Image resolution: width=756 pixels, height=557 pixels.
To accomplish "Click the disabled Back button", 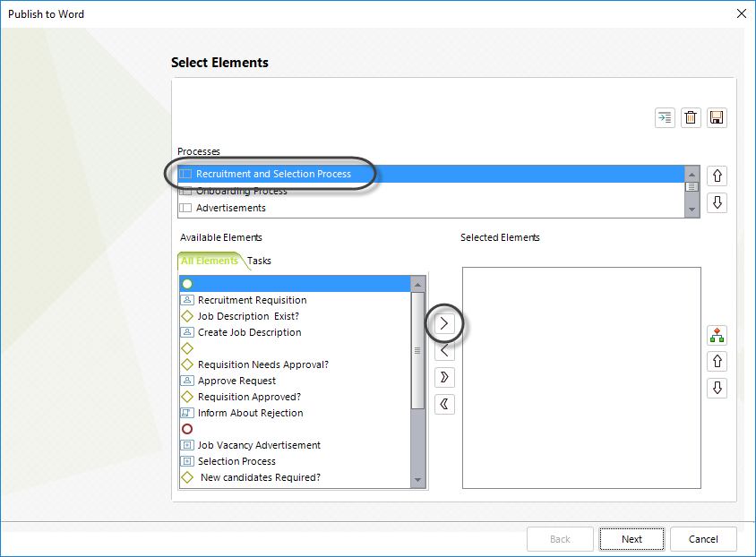I will pos(560,539).
